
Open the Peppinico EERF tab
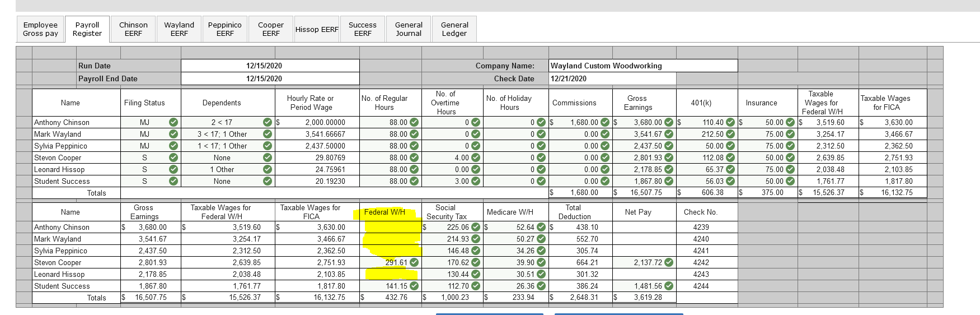pos(225,29)
